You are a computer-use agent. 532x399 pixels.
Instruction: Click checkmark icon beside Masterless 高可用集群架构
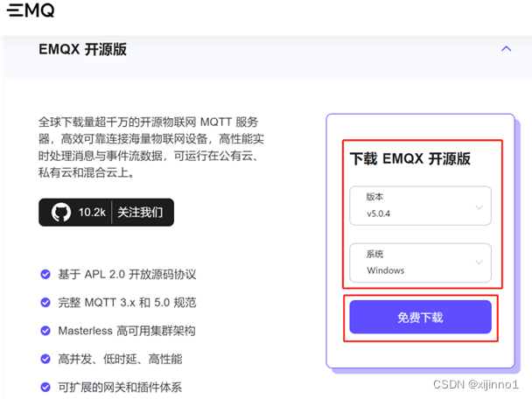coord(45,331)
